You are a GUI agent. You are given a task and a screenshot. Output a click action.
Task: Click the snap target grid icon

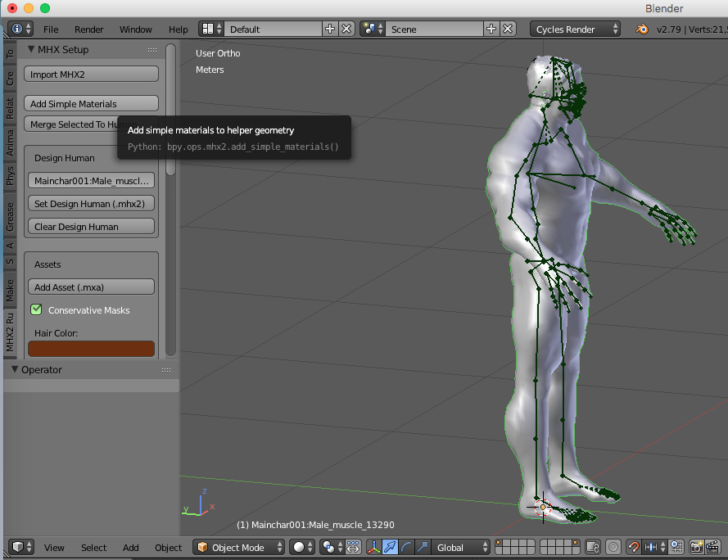(676, 547)
